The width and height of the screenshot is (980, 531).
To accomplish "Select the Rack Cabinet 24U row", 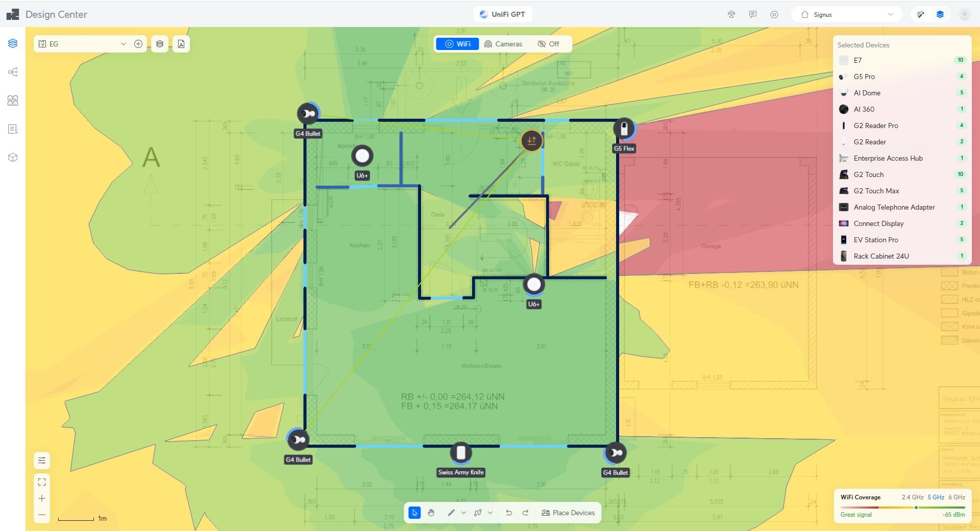I will pos(902,256).
